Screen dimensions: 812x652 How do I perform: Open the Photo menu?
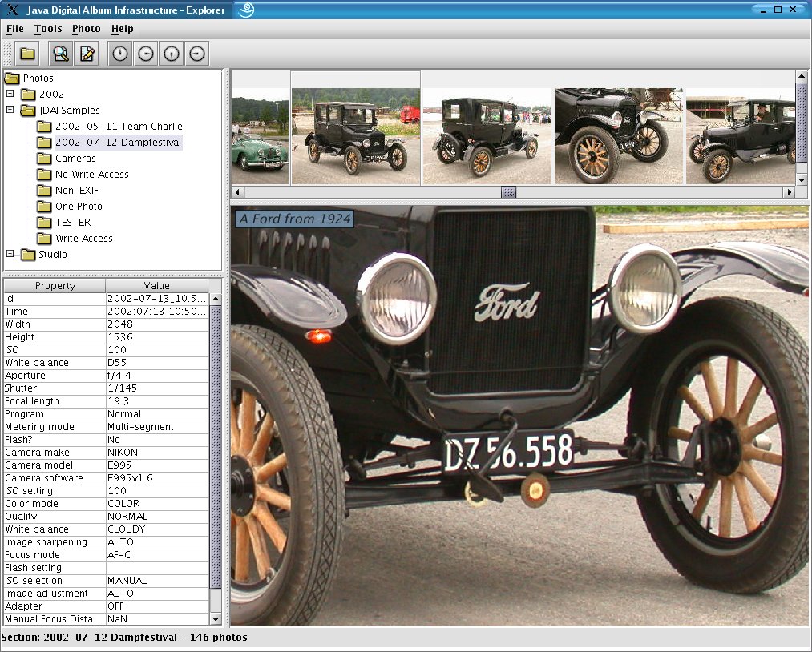click(86, 29)
